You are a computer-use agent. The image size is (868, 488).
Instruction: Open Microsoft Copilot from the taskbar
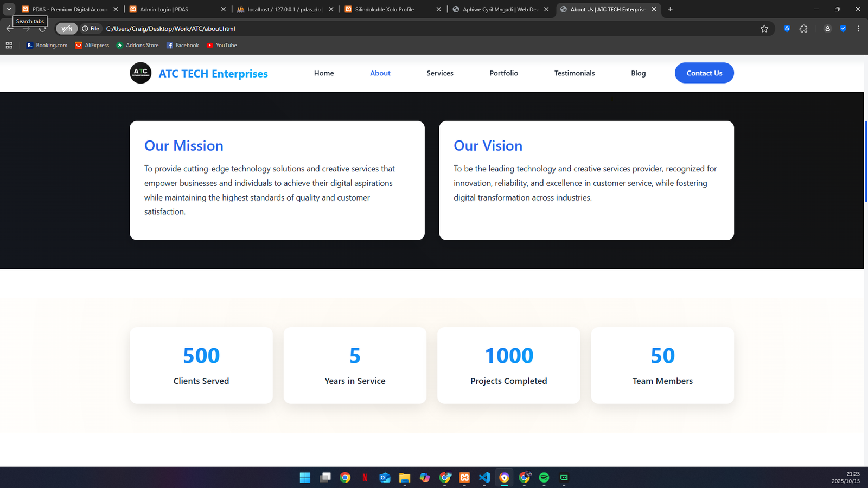tap(424, 478)
